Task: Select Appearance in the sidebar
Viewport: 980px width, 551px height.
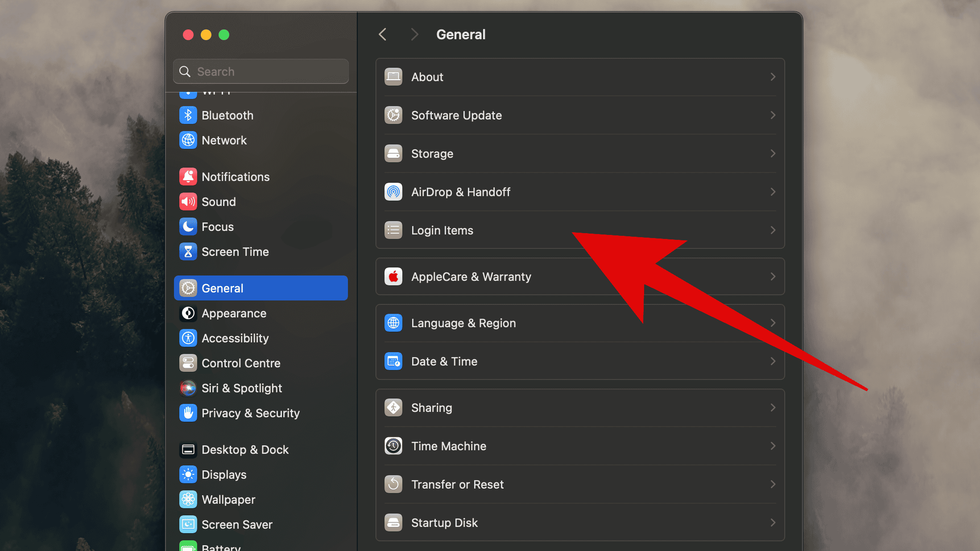Action: (234, 313)
